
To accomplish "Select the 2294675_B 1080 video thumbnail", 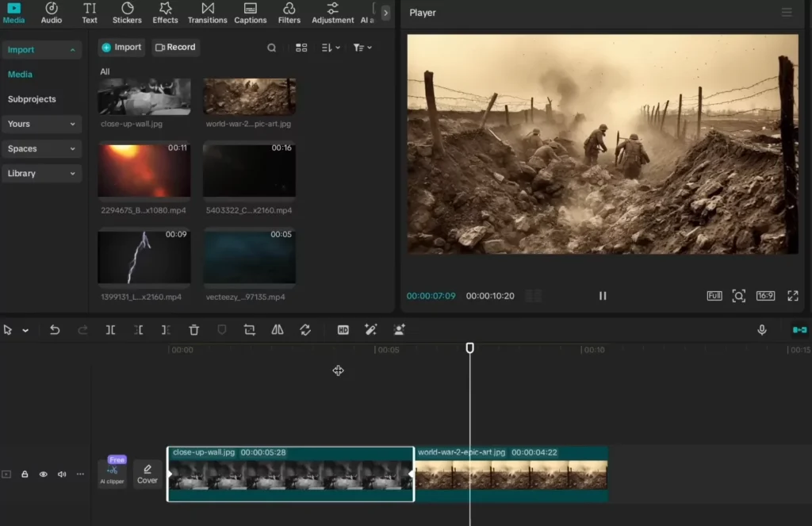I will [144, 170].
